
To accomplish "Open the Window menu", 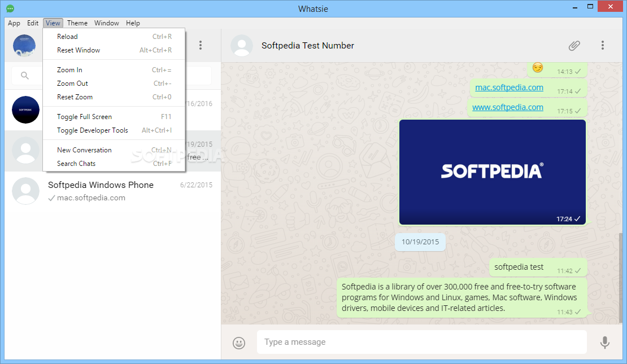I will [x=106, y=23].
